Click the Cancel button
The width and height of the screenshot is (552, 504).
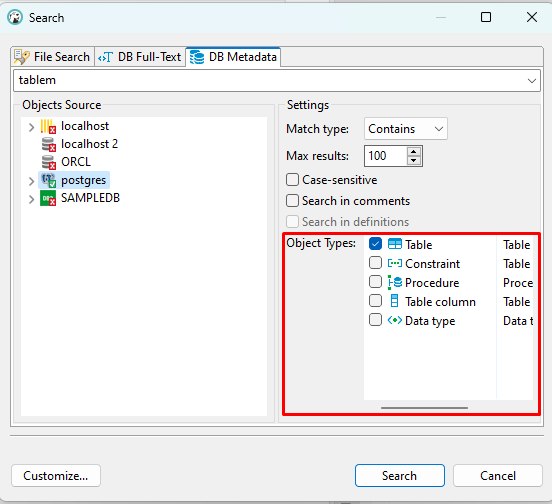pos(498,475)
